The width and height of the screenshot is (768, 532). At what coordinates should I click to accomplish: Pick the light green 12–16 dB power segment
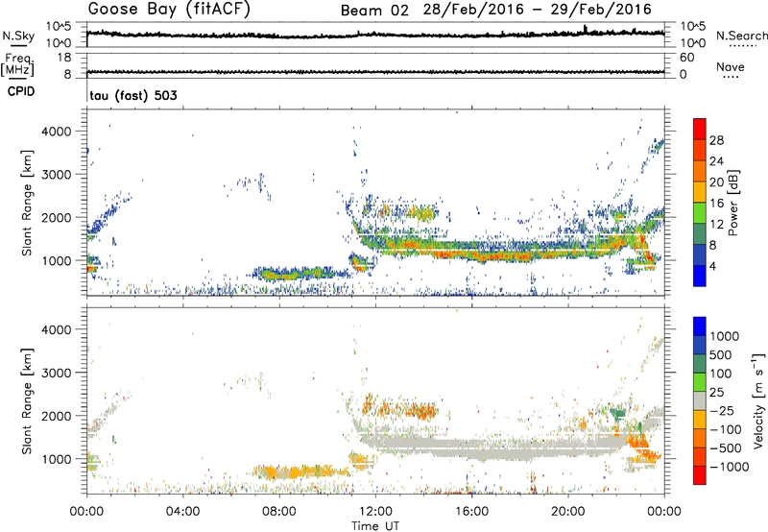(x=700, y=213)
